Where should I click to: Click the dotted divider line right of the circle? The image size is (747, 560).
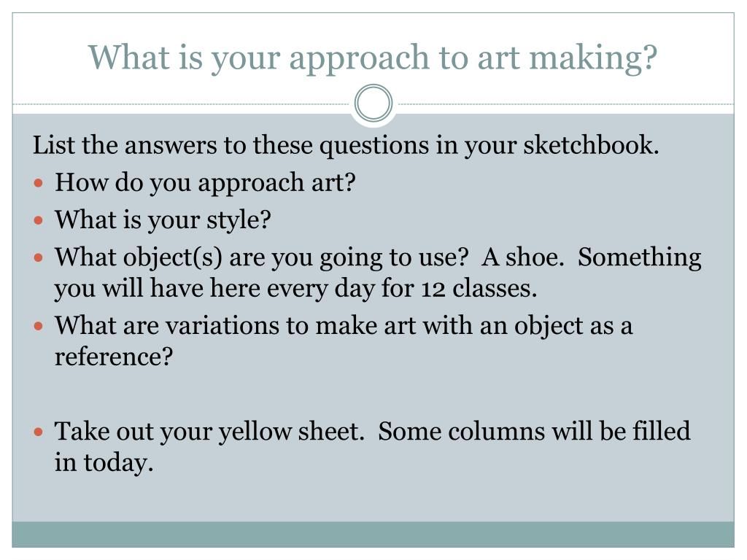click(564, 104)
